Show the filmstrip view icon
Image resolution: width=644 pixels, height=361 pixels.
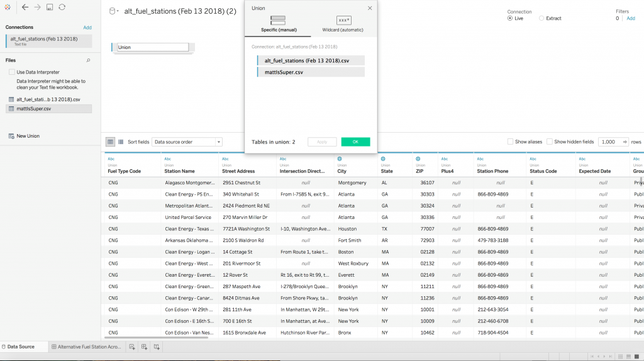pos(628,356)
